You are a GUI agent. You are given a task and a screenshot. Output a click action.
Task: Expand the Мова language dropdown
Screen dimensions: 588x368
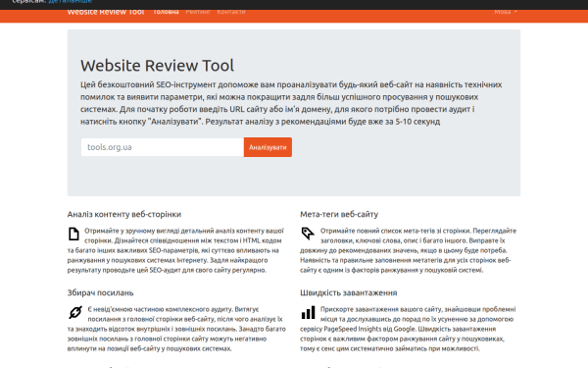pyautogui.click(x=506, y=13)
